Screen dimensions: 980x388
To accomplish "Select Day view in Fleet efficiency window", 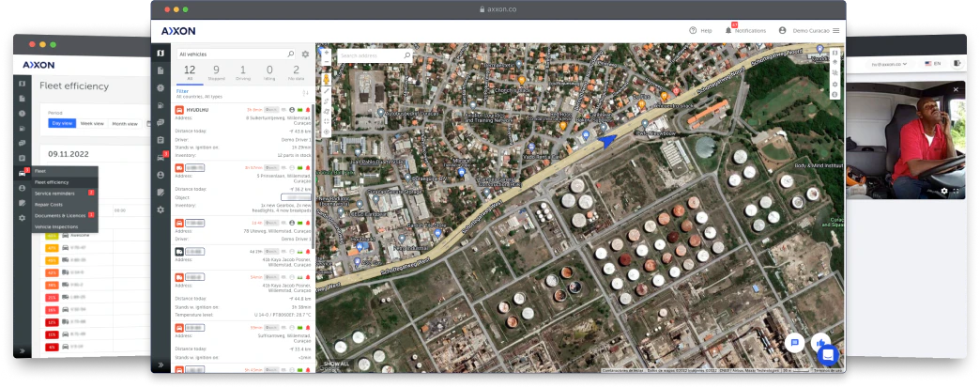I will tap(62, 123).
